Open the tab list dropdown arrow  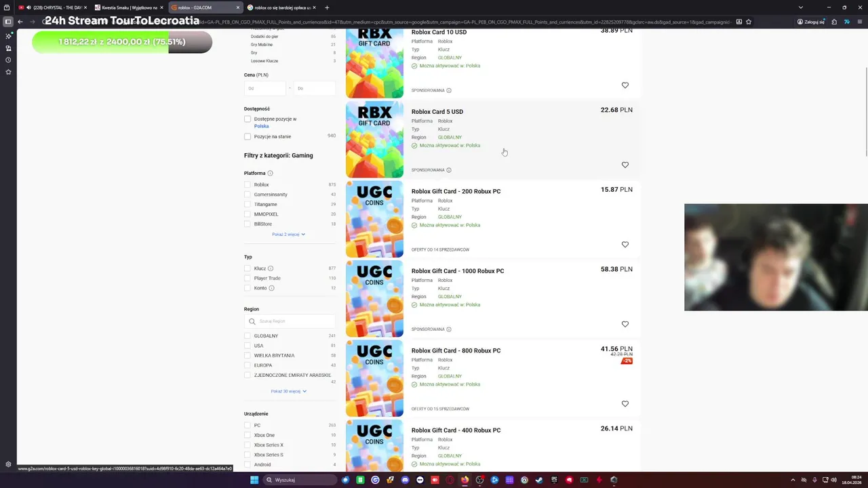pyautogui.click(x=800, y=7)
